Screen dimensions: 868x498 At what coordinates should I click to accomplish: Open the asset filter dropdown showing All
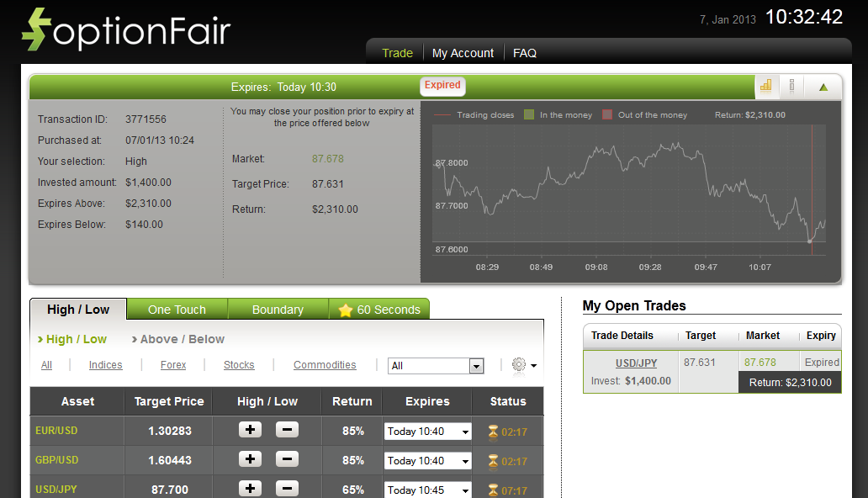pyautogui.click(x=436, y=366)
